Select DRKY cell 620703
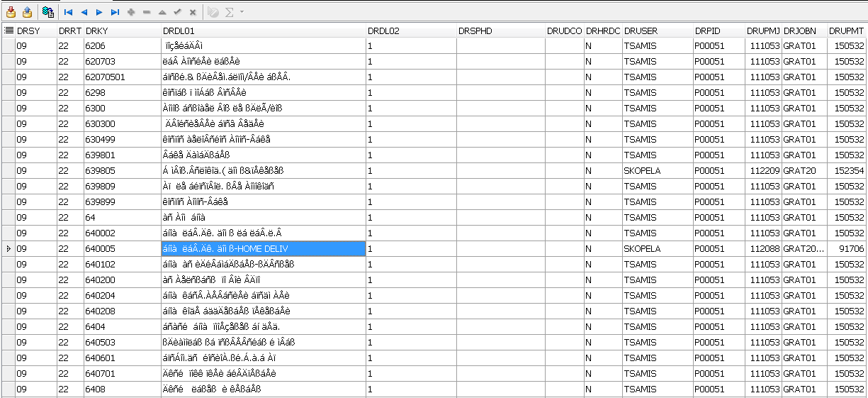This screenshot has height=398, width=868. (122, 62)
